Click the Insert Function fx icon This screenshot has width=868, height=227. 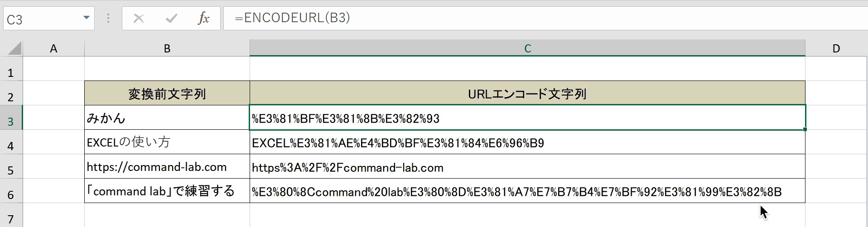coord(203,19)
